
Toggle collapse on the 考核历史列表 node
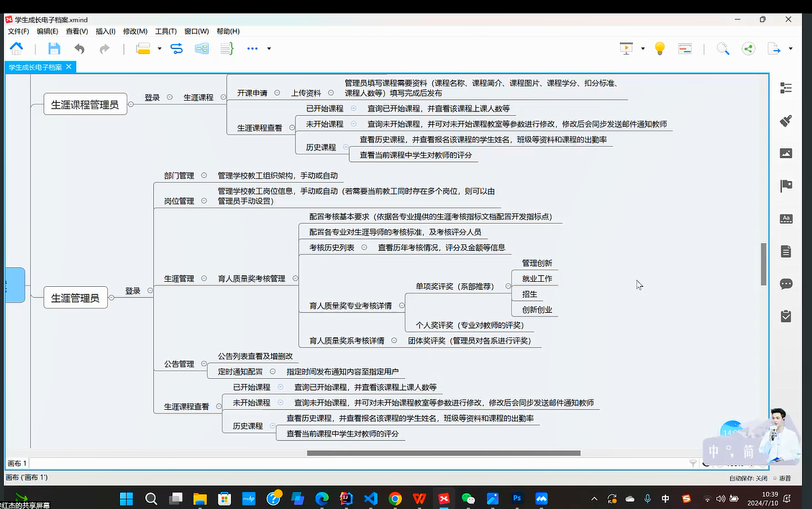[364, 247]
